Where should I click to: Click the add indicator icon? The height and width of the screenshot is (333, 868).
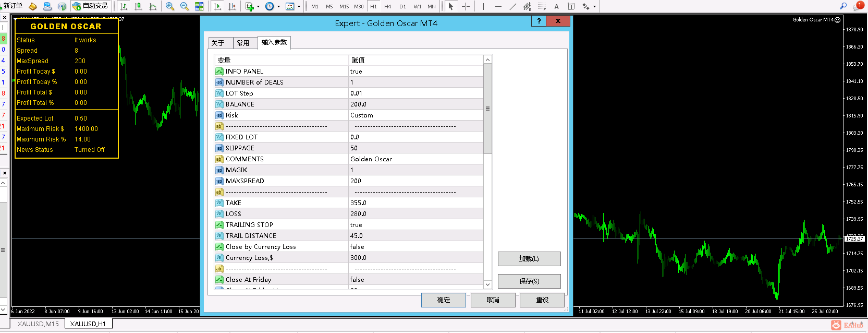click(250, 6)
